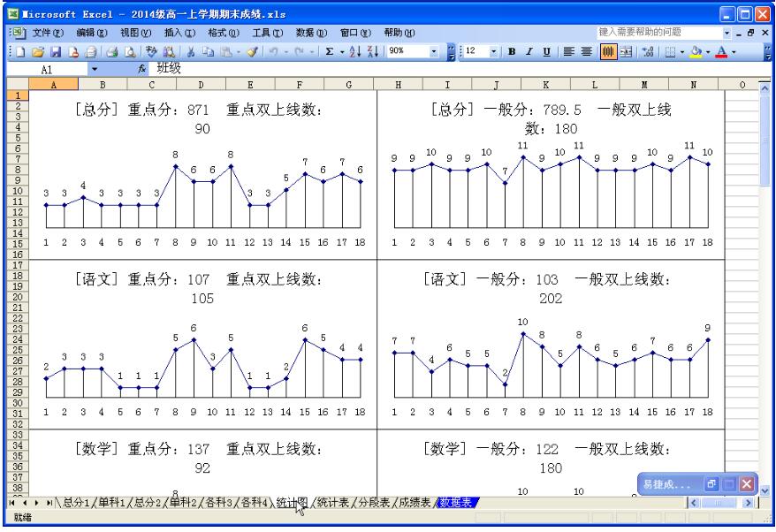Restore the floating 易捷成 window
The image size is (776, 532).
(x=711, y=483)
